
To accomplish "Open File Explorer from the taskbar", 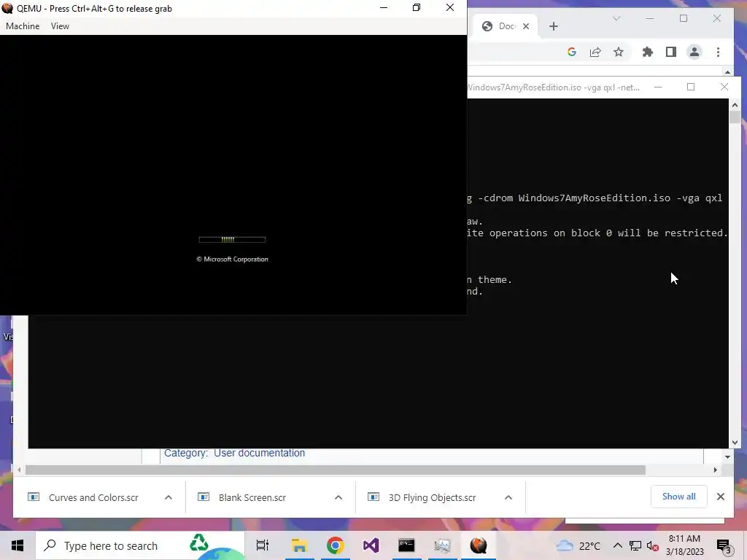I will (299, 545).
